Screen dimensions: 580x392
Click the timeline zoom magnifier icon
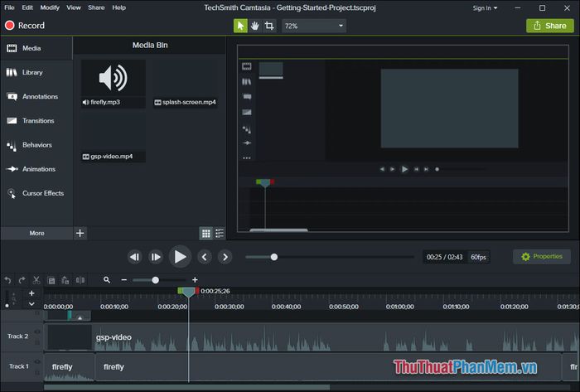(x=107, y=280)
